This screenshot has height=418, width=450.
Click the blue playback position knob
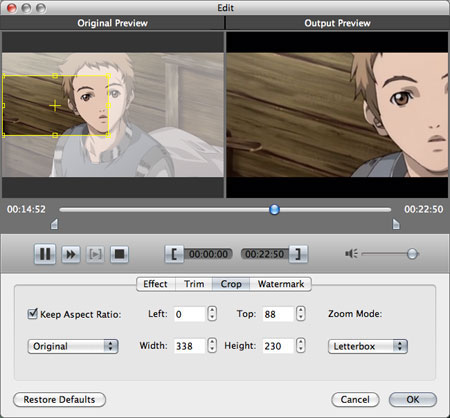[x=274, y=210]
